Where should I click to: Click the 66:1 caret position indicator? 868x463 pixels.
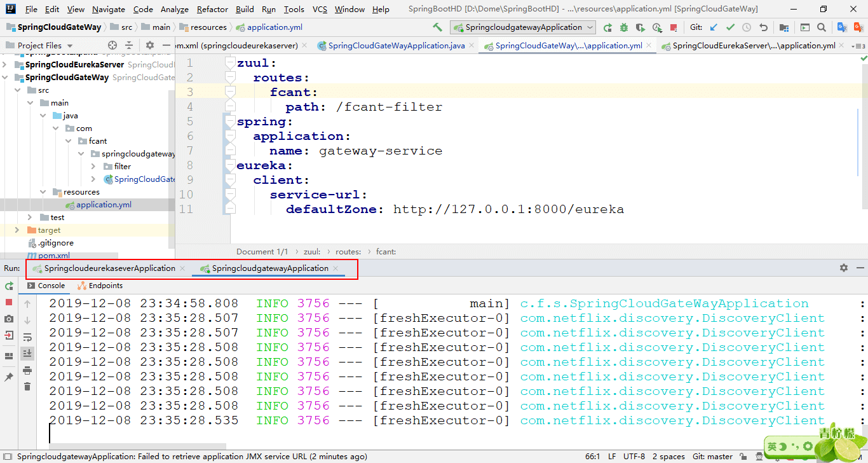[593, 456]
